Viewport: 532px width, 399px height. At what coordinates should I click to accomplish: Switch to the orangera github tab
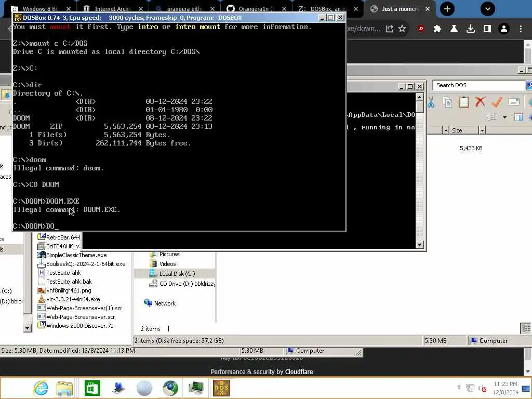185,9
